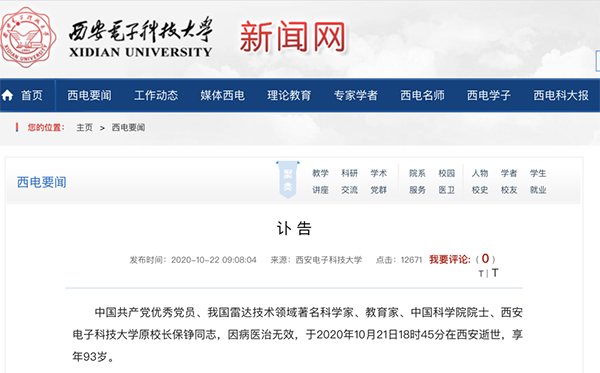This screenshot has width=600, height=373.
Task: Click the small T to decrease font size
Action: point(481,274)
